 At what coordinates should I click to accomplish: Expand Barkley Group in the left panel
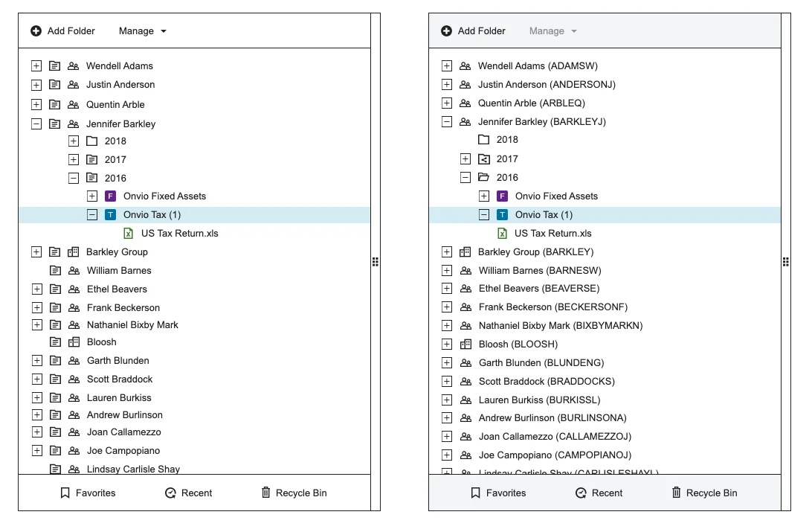pos(36,251)
